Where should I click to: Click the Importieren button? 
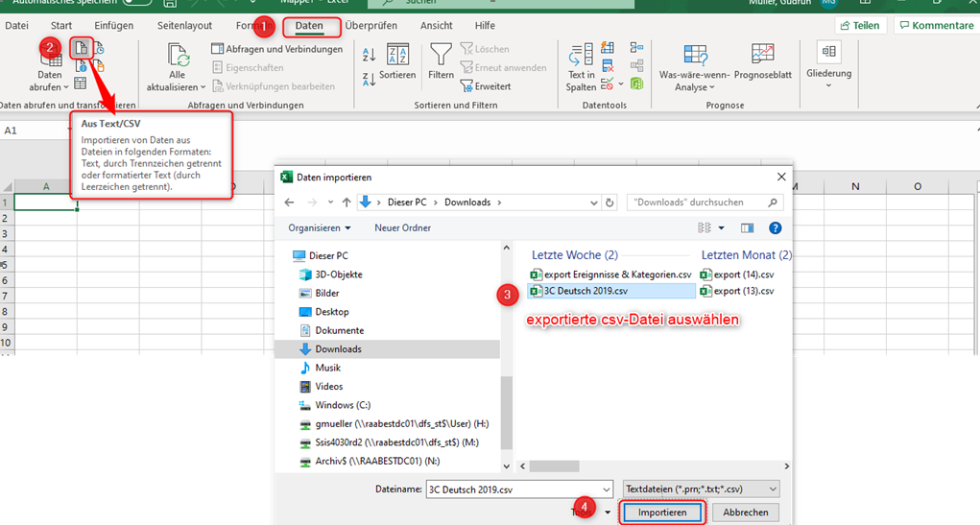[x=662, y=513]
